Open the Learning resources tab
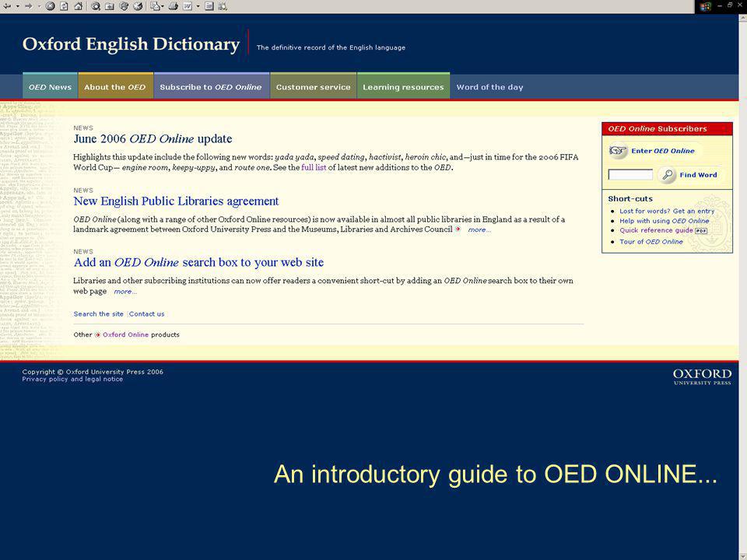Image resolution: width=747 pixels, height=560 pixels. click(403, 86)
